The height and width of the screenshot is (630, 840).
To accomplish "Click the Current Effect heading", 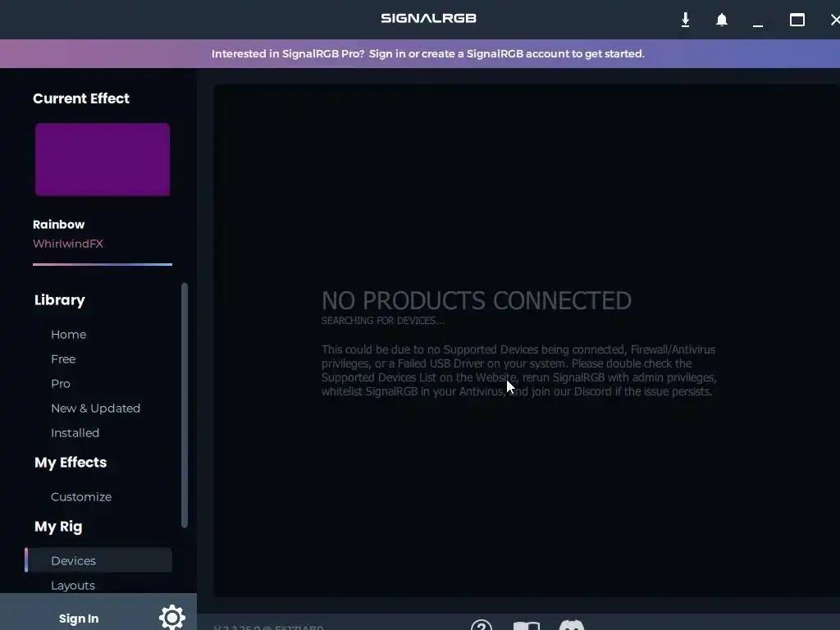I will pyautogui.click(x=81, y=98).
